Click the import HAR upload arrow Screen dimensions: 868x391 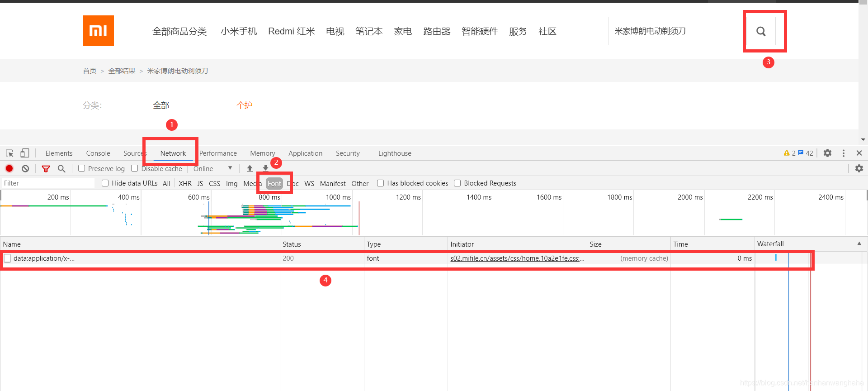pyautogui.click(x=250, y=168)
